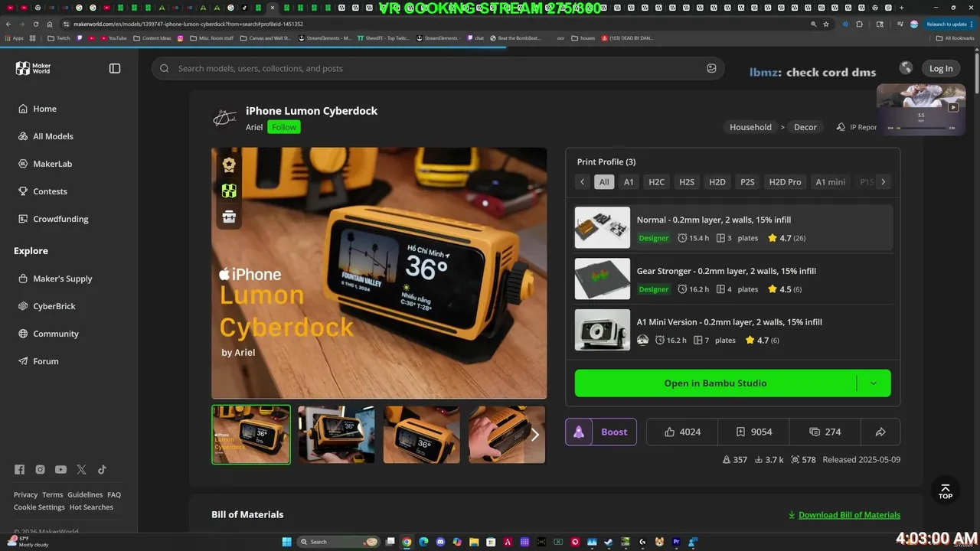The image size is (980, 551).
Task: Open the YouTube icon in sidebar footer
Action: coord(60,470)
